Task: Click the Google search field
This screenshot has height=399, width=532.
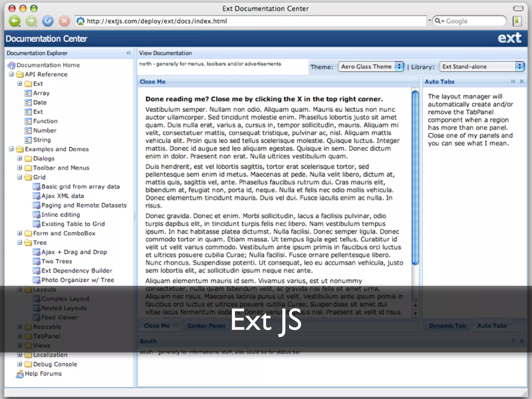Action: 470,21
